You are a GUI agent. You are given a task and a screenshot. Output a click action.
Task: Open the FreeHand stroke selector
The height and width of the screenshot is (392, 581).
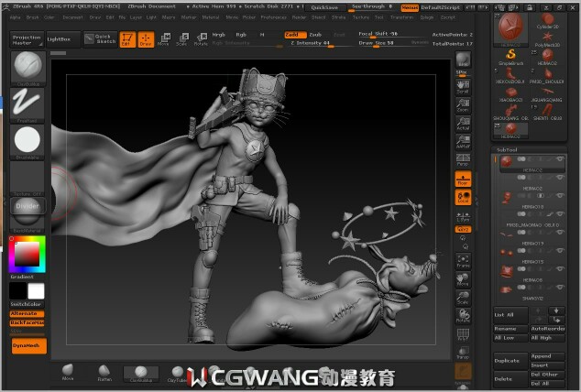(27, 104)
